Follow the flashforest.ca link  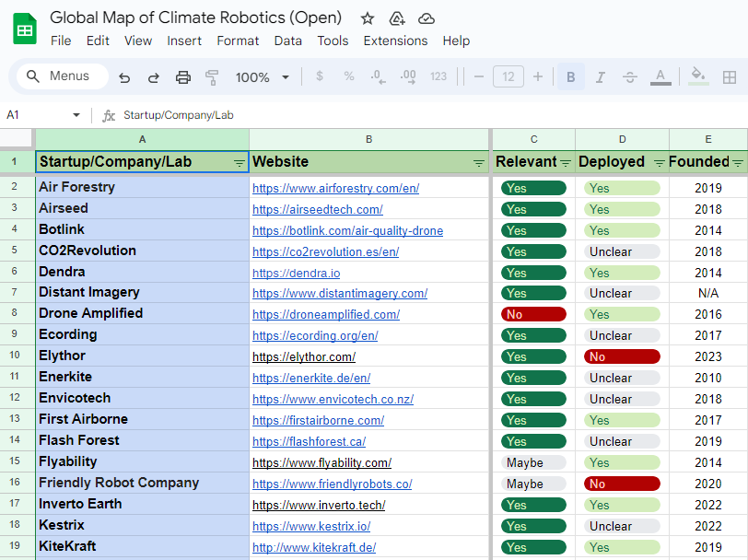click(x=310, y=442)
